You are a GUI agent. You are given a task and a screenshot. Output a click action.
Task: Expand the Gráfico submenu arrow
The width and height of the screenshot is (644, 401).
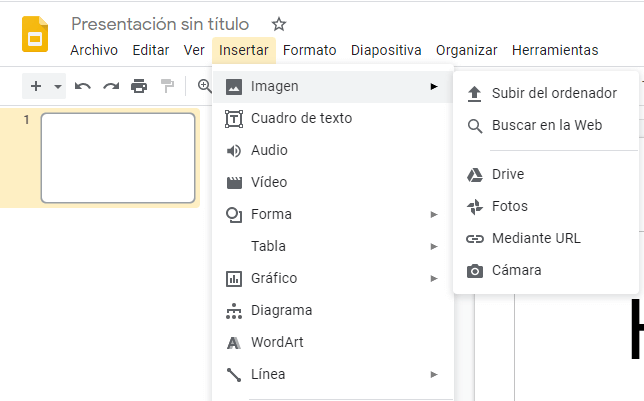pyautogui.click(x=434, y=279)
